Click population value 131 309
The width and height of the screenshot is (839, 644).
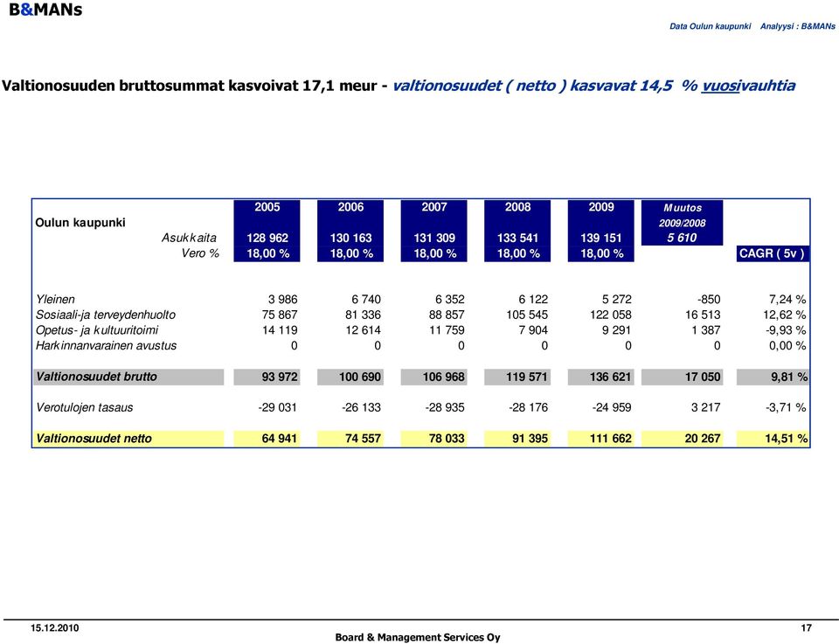click(x=434, y=238)
